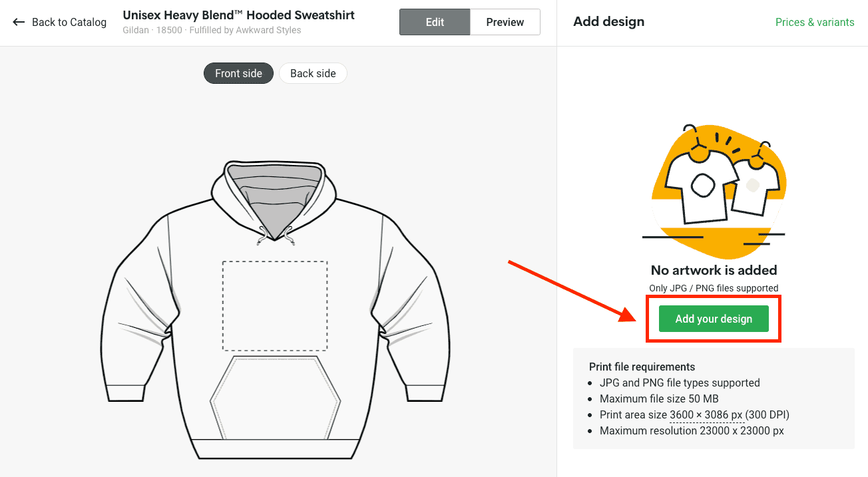Open the Add design panel header
Image resolution: width=868 pixels, height=477 pixels.
[x=608, y=21]
